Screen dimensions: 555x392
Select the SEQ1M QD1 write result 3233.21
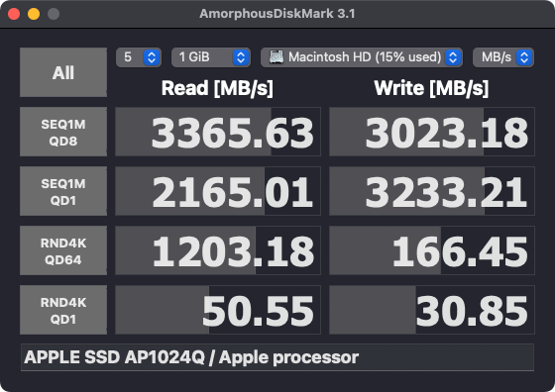pos(432,191)
